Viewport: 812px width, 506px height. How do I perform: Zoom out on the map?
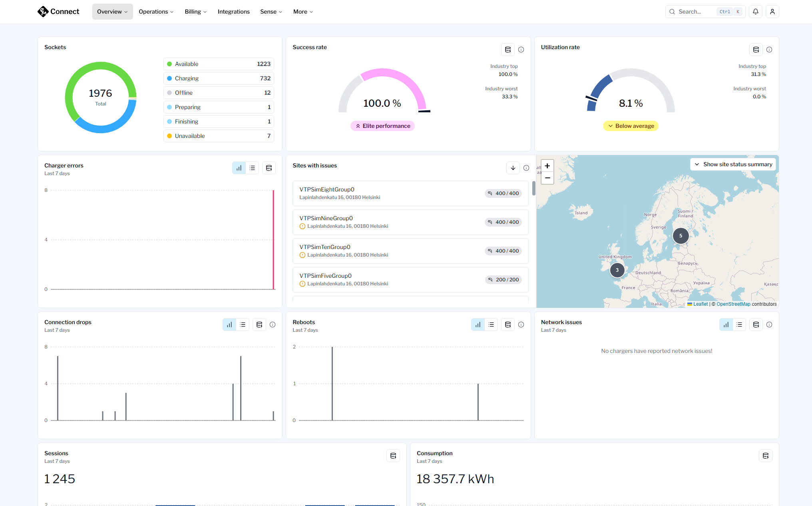547,178
